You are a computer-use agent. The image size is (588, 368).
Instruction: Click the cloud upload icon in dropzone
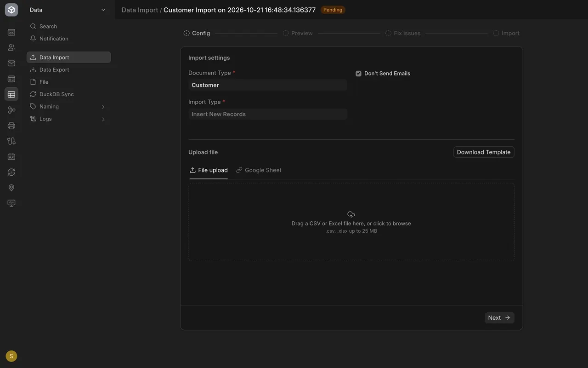pos(351,214)
